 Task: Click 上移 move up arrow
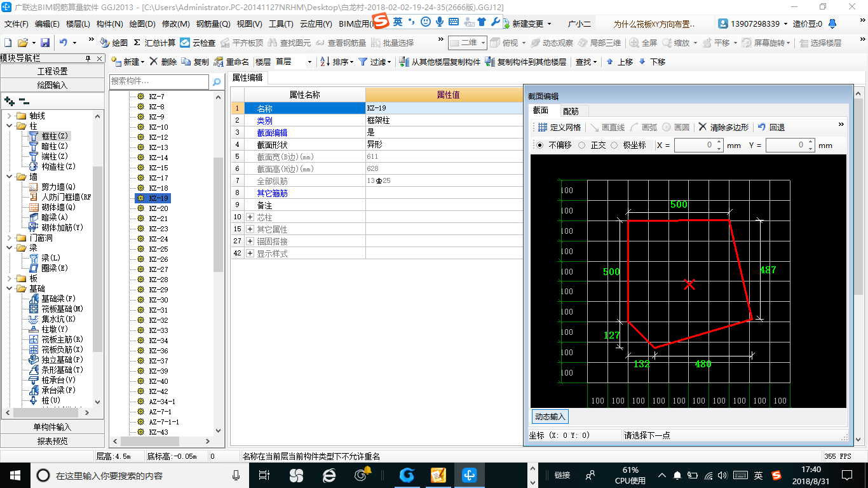tap(620, 62)
